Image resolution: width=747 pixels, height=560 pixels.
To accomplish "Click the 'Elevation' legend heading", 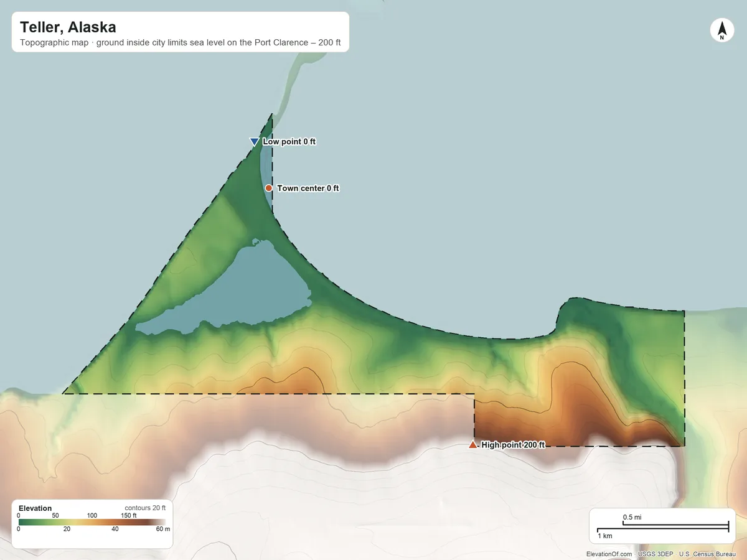I will pyautogui.click(x=35, y=508).
